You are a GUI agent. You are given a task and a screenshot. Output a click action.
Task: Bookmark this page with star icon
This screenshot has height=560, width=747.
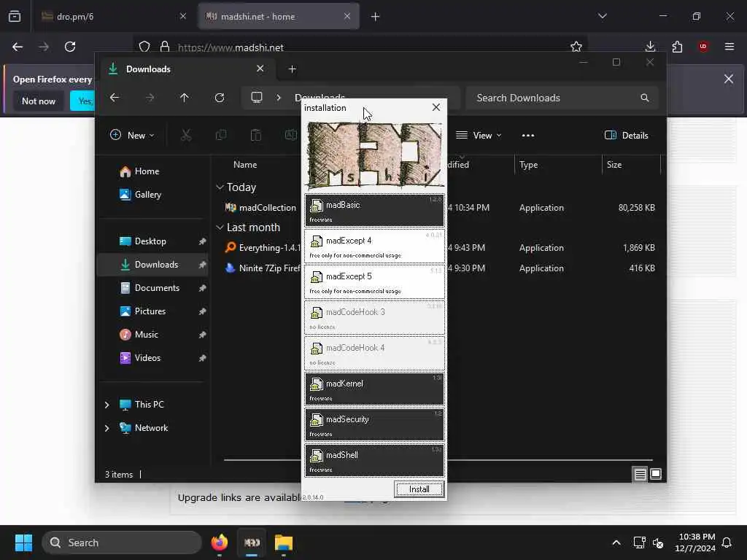pyautogui.click(x=576, y=47)
